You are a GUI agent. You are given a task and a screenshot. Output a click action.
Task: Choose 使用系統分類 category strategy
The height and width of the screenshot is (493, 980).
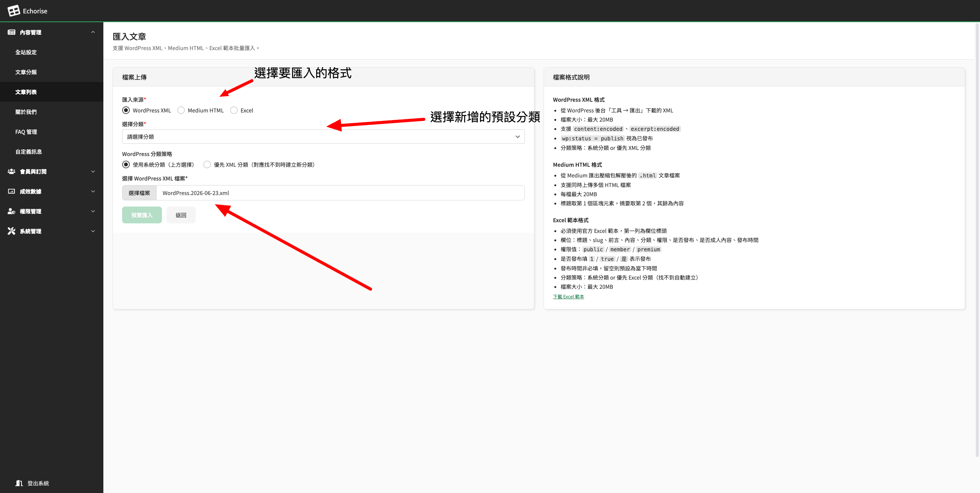(126, 165)
